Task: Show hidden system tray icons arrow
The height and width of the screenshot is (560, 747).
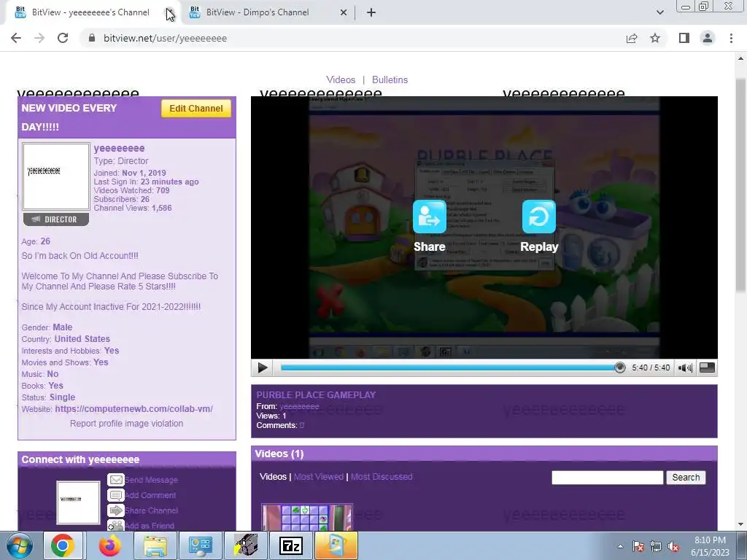Action: coord(620,546)
